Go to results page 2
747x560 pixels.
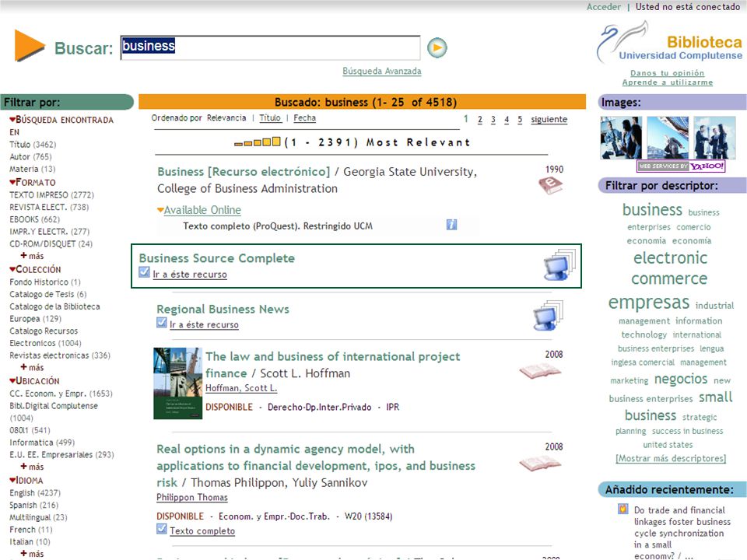480,119
